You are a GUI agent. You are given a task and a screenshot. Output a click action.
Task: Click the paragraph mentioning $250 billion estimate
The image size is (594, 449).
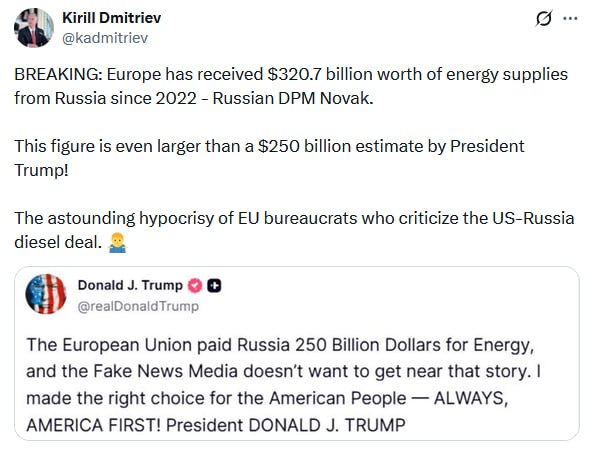pyautogui.click(x=269, y=158)
